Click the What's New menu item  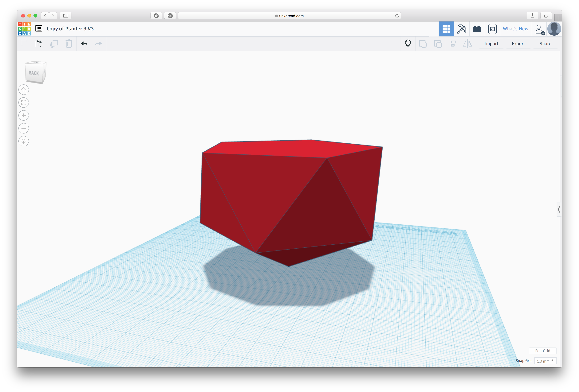515,28
